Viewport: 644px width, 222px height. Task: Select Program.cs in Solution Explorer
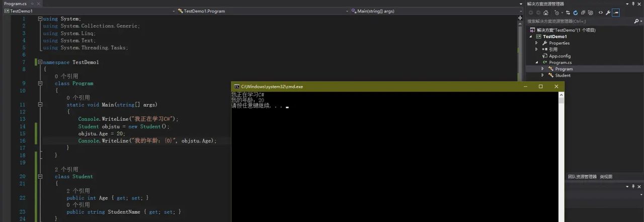coord(560,62)
